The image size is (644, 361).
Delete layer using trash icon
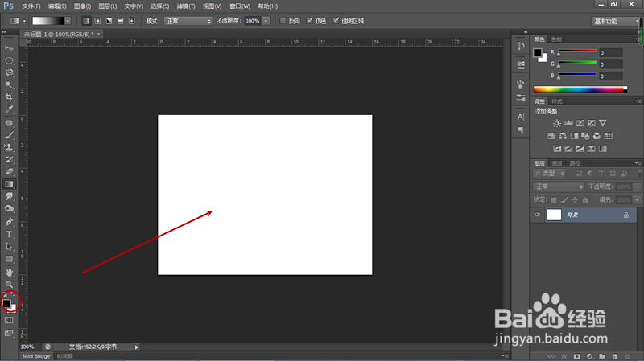click(x=627, y=356)
